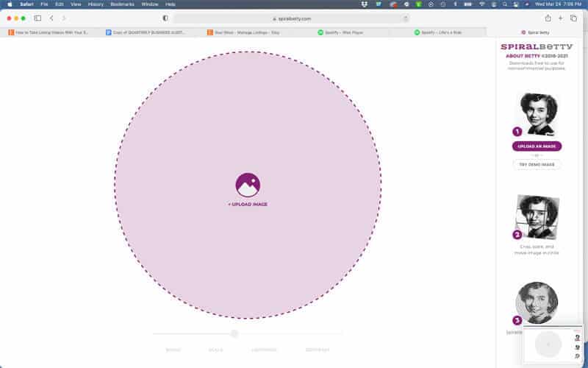Open the File menu
The height and width of the screenshot is (368, 588).
(x=44, y=4)
